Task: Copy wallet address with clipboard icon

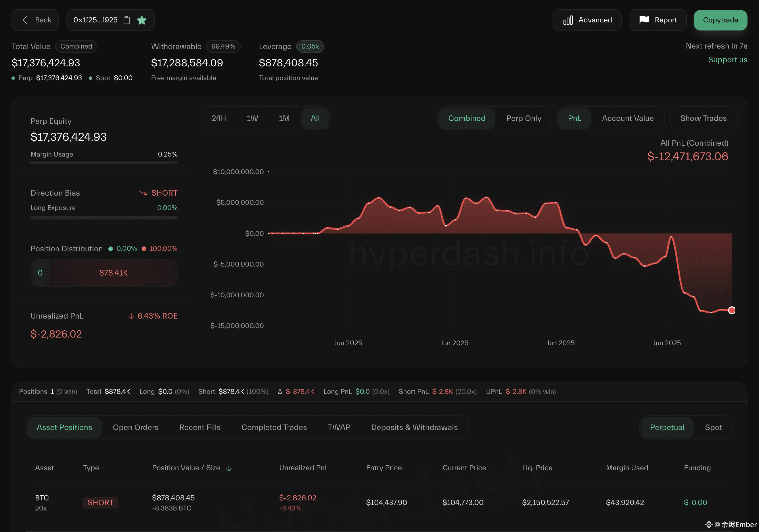Action: [x=126, y=20]
